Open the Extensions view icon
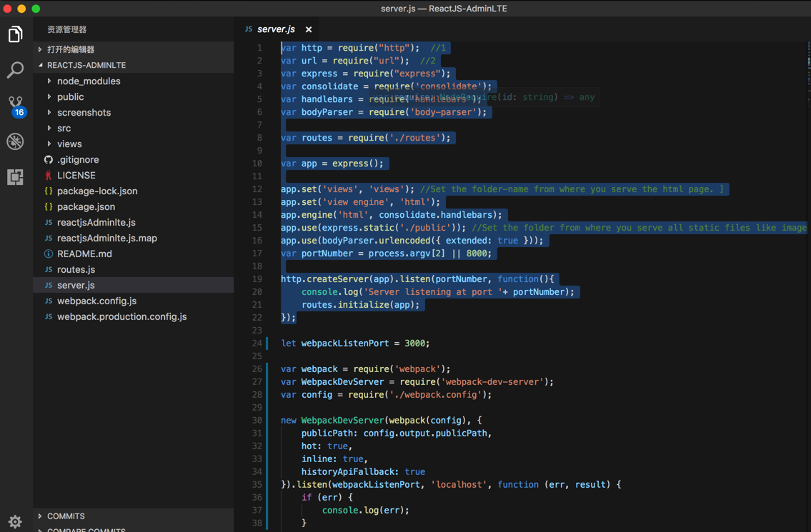 (x=15, y=177)
